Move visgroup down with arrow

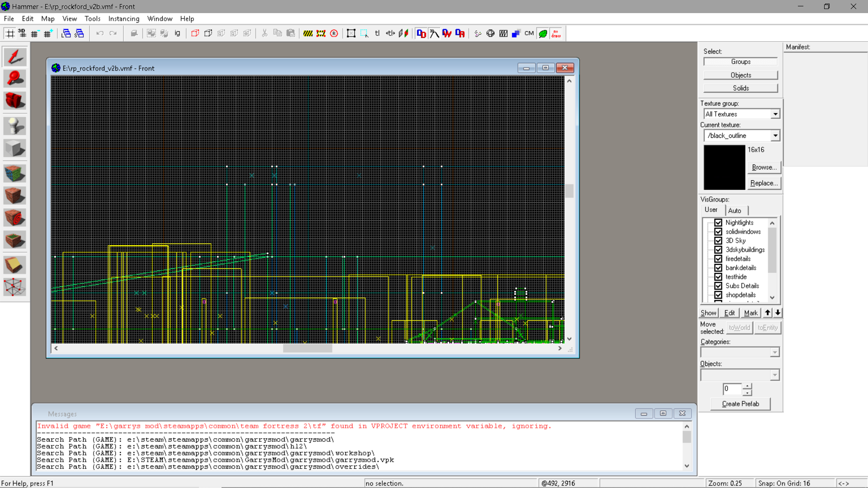point(778,313)
